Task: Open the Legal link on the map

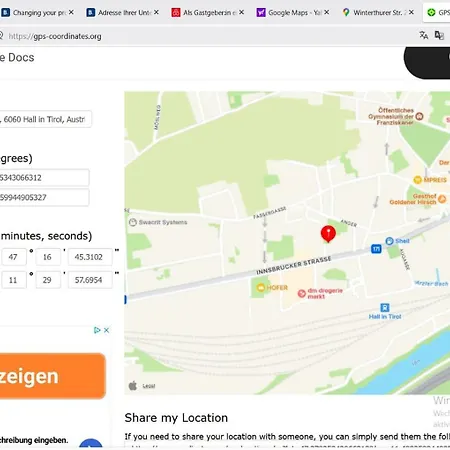Action: (149, 386)
